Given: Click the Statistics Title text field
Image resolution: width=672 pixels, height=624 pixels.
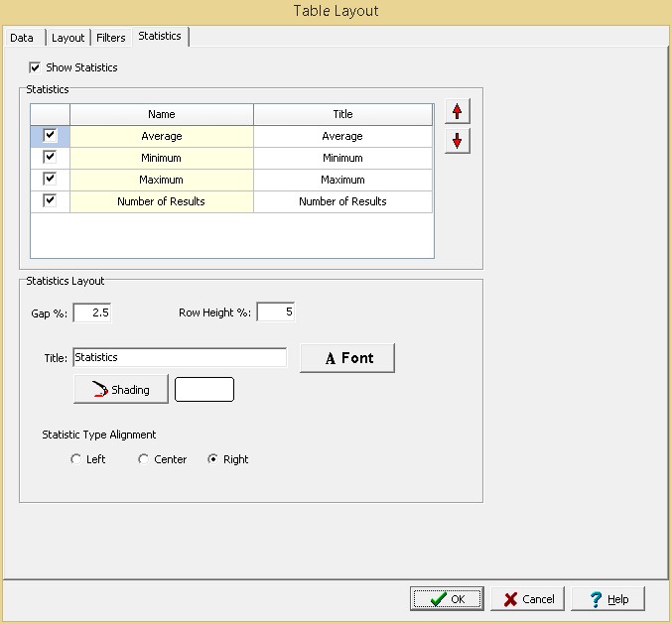Looking at the screenshot, I should pyautogui.click(x=179, y=357).
